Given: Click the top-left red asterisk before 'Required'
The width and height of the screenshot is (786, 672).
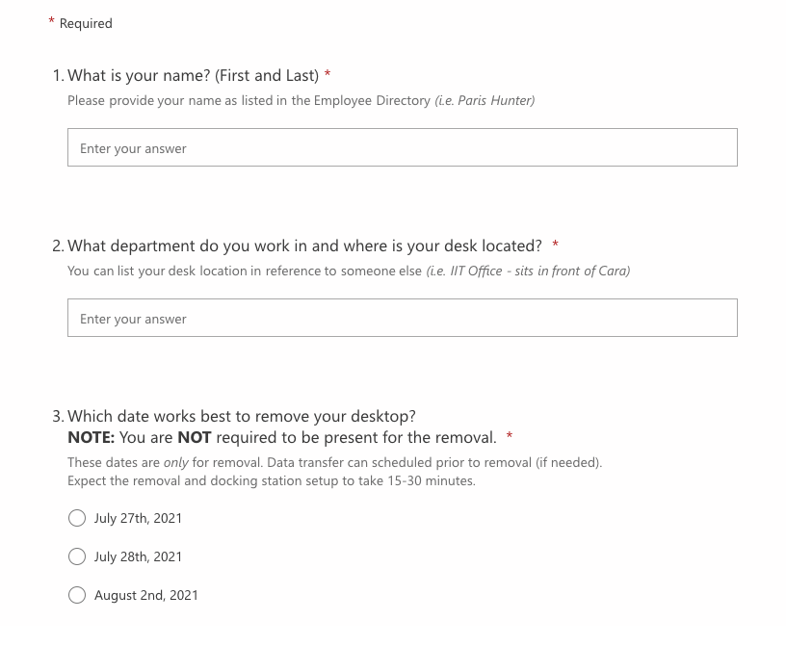Looking at the screenshot, I should [51, 22].
